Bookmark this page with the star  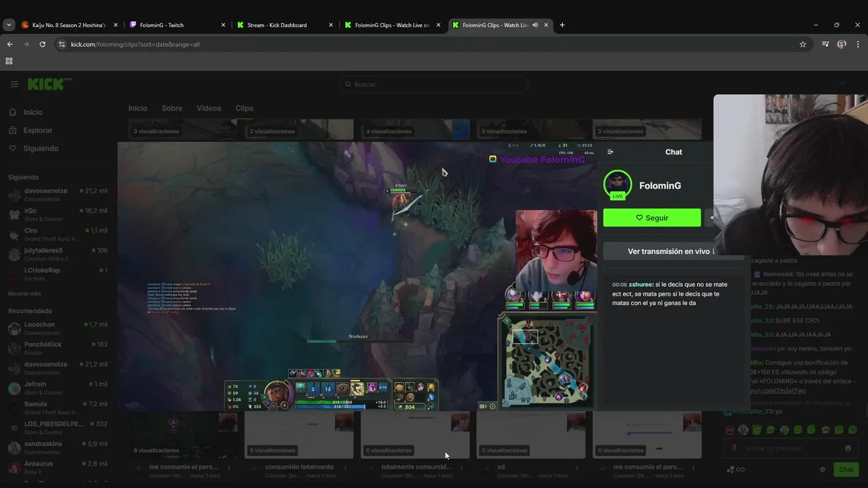click(x=803, y=44)
